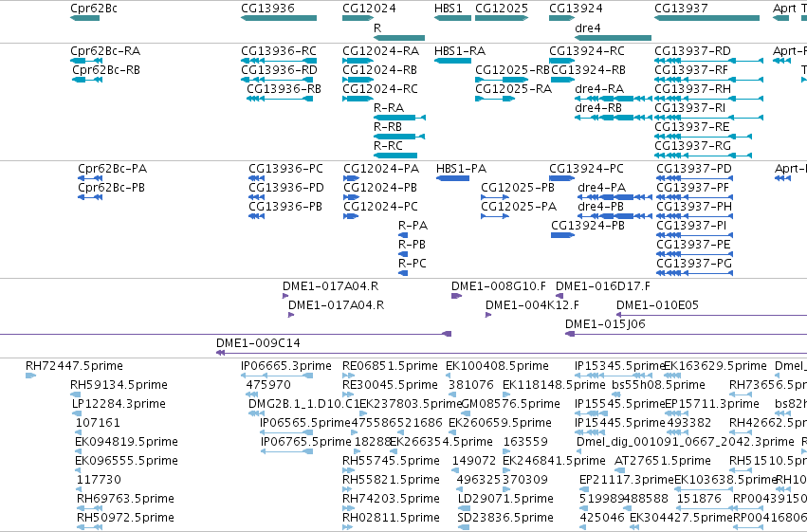Click the CG13924-RC transcript label
This screenshot has height=532, width=807.
(x=587, y=51)
